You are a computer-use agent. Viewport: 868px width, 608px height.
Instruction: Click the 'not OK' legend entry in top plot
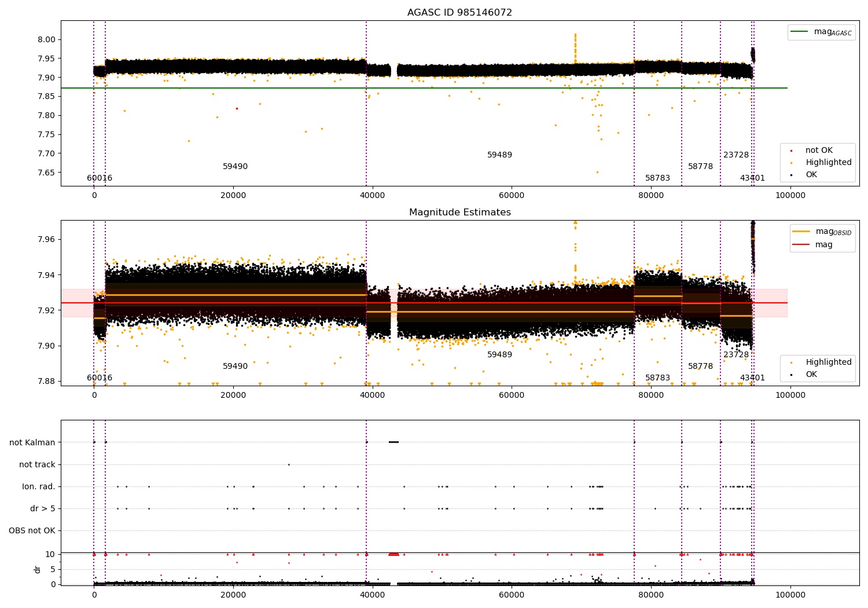812,151
